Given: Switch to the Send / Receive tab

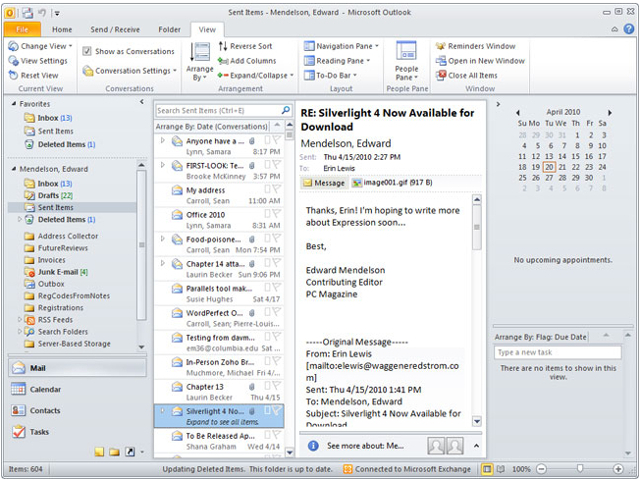Looking at the screenshot, I should [115, 29].
